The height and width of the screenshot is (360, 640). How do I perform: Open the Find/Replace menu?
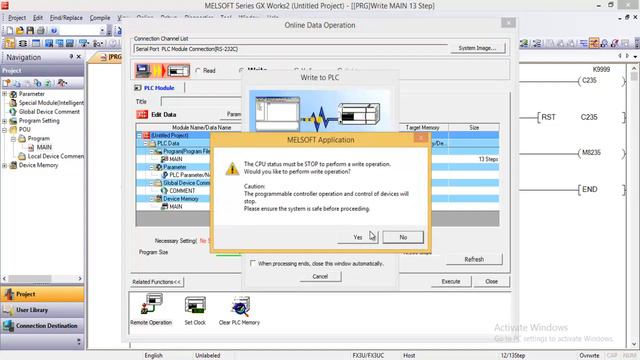[66, 18]
